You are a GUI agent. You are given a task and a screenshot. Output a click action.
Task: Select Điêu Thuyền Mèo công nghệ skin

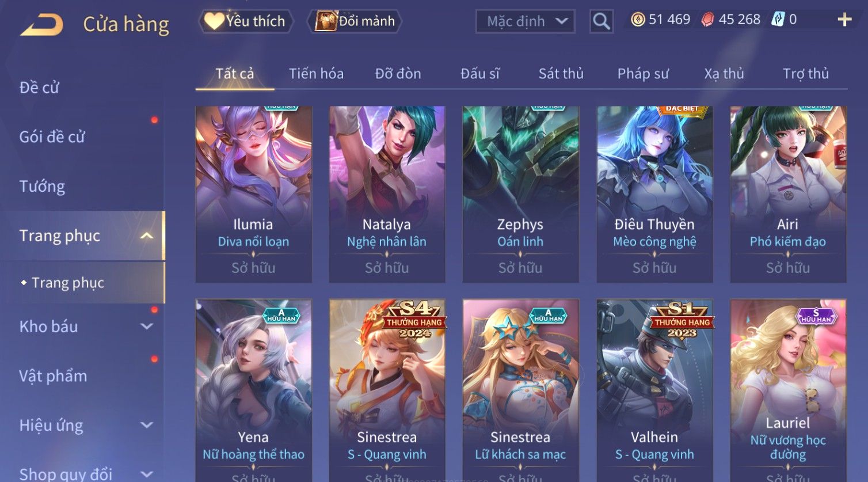pyautogui.click(x=654, y=194)
